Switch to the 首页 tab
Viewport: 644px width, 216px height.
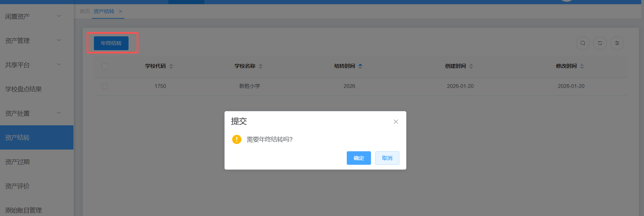pyautogui.click(x=85, y=11)
